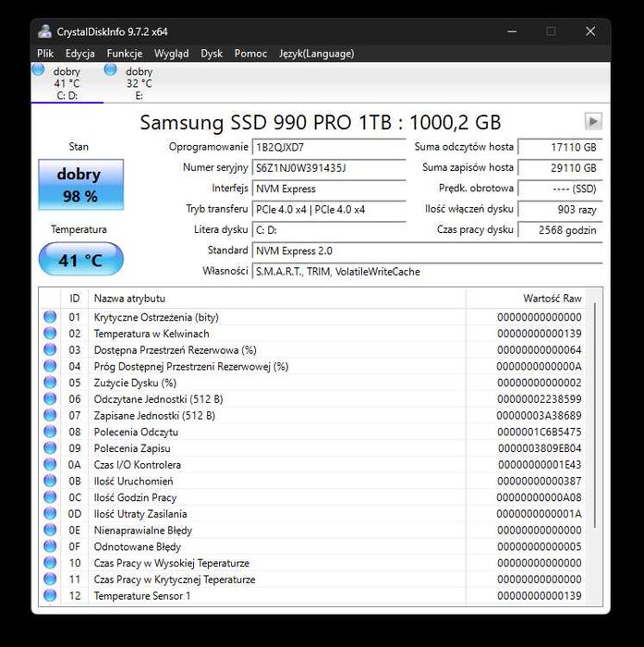
Task: Click status icon of Polecenia Zapisu row
Action: pos(50,447)
